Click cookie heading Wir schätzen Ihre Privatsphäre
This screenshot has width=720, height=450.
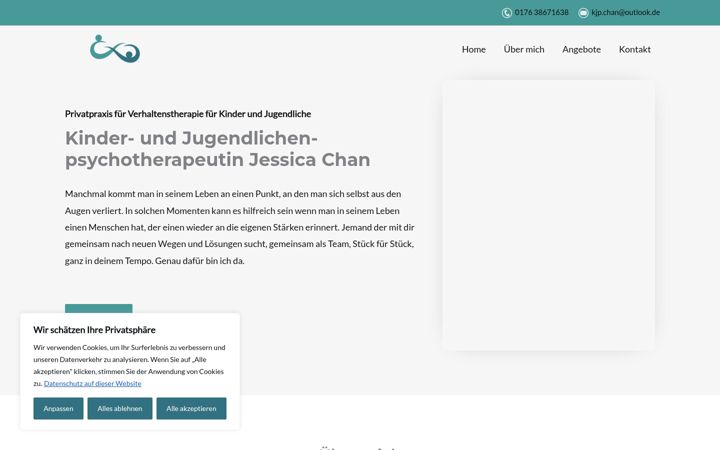click(x=94, y=330)
